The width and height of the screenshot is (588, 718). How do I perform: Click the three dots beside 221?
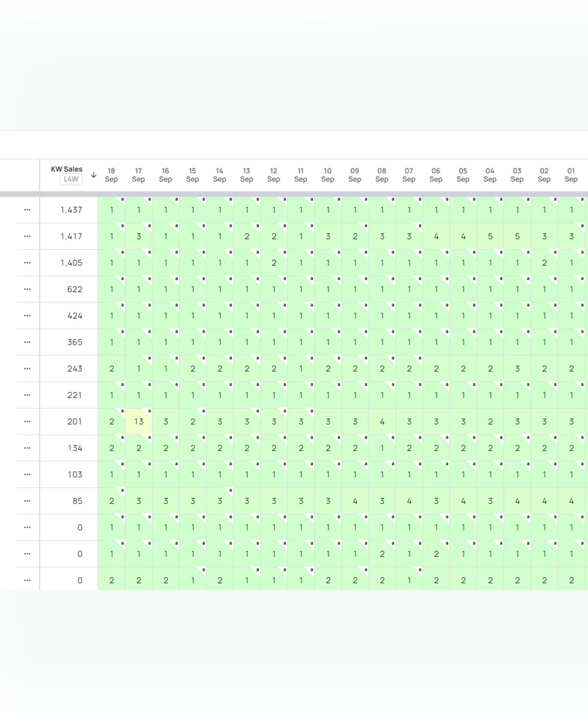pos(27,395)
